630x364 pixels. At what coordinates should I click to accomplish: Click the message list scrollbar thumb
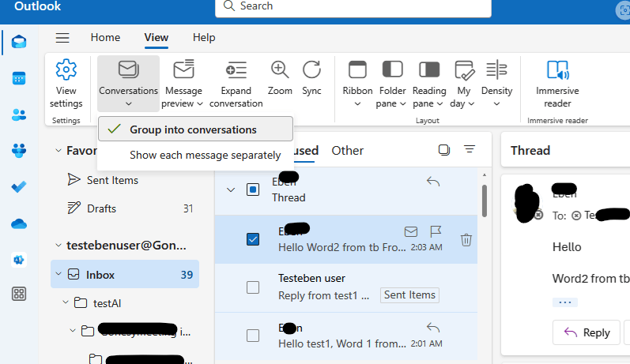(484, 201)
